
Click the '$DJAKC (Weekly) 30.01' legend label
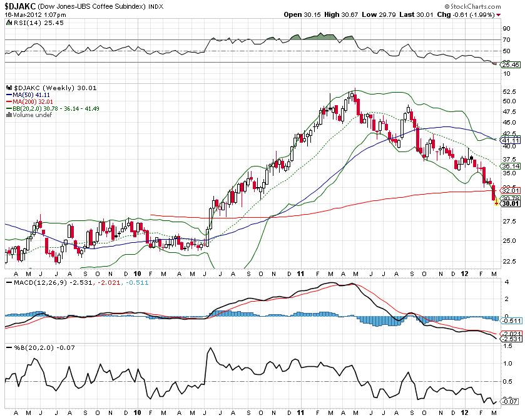pyautogui.click(x=55, y=88)
